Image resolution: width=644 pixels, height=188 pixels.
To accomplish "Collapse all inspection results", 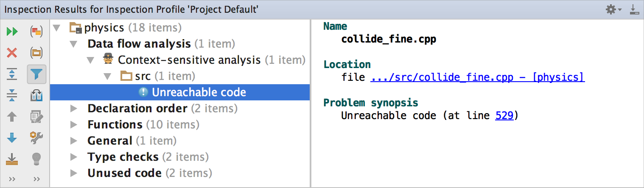I will click(x=12, y=95).
